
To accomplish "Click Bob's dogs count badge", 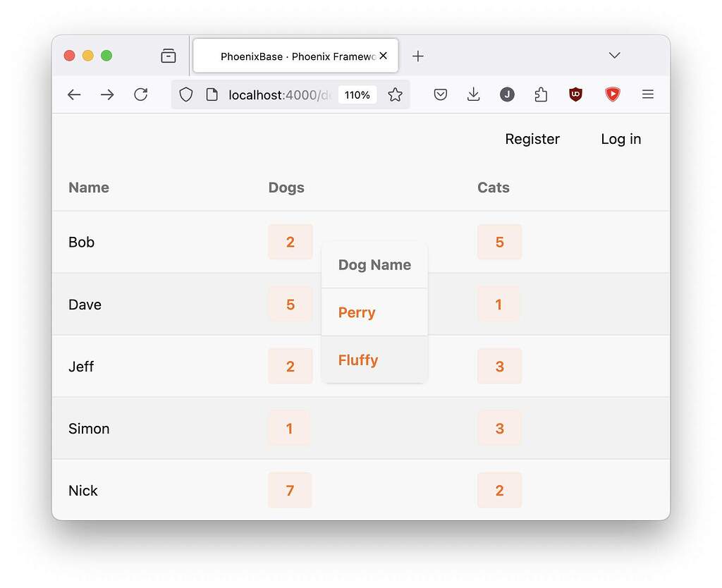I will [290, 242].
